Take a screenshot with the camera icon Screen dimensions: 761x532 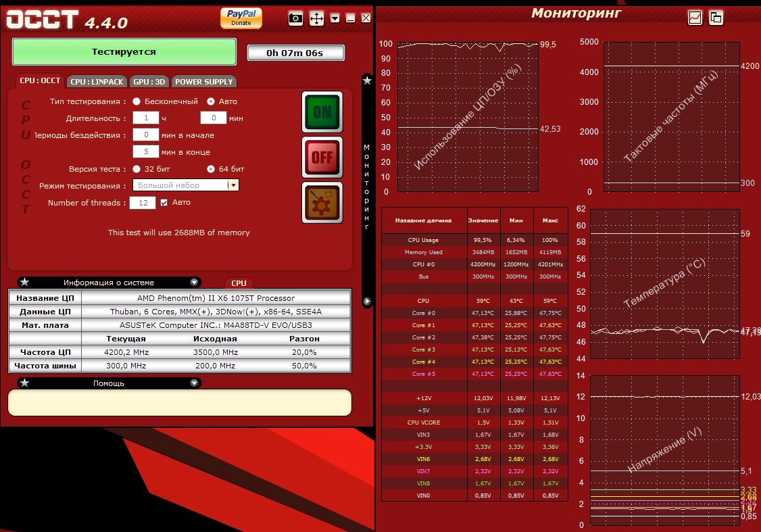(295, 19)
